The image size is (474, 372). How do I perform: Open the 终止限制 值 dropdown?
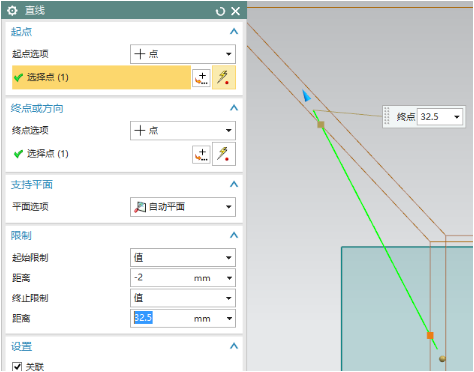183,298
